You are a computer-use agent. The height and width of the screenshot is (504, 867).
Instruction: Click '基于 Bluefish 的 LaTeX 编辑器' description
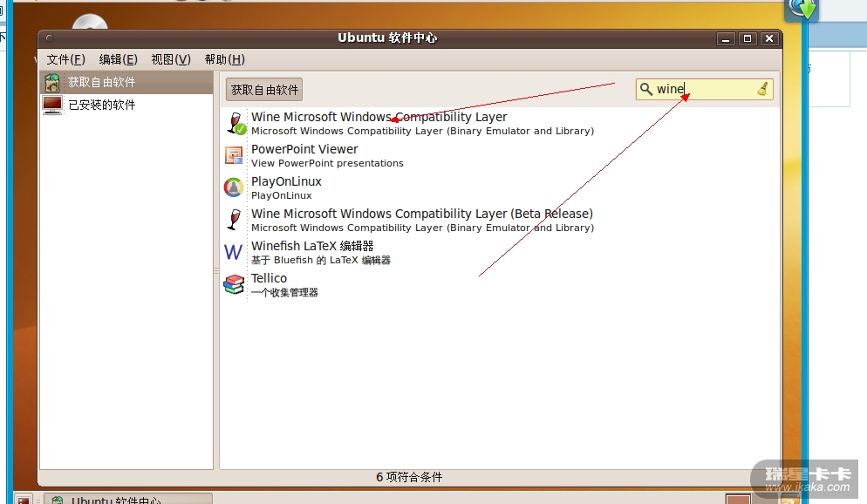321,260
